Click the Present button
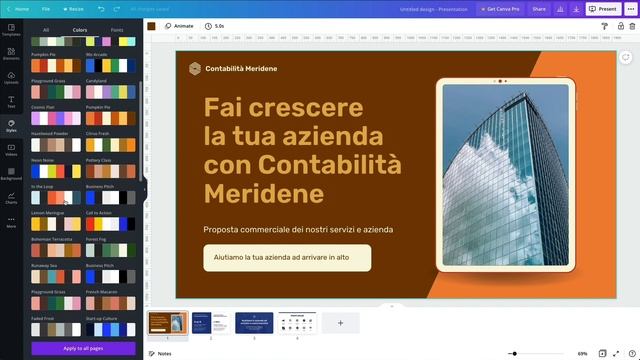Screen dimensions: 640x360 click(x=603, y=9)
